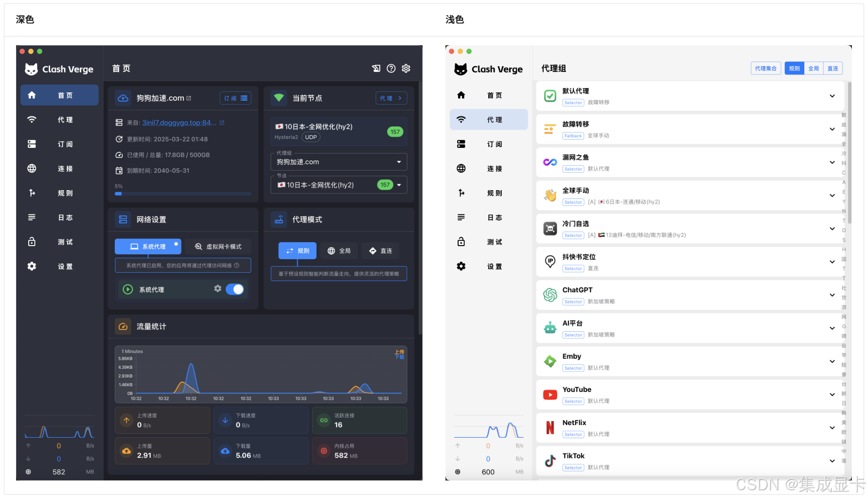Screen dimensions: 868x499
Task: Switch to 规则 mode in light window header
Action: [794, 69]
